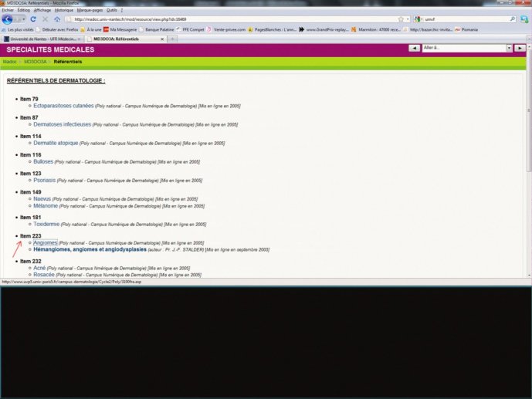The image size is (532, 399).
Task: Click the greyed Forward navigation button
Action: tap(17, 19)
